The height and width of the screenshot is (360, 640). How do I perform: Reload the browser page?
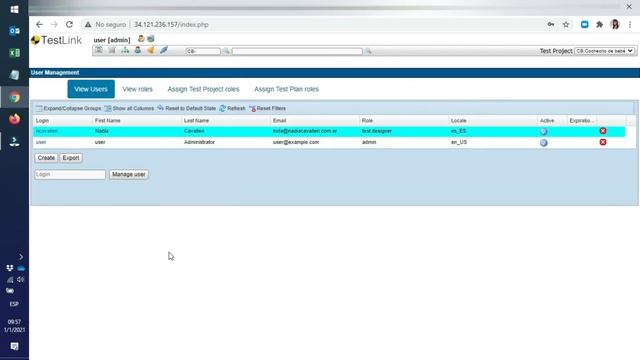pyautogui.click(x=69, y=24)
